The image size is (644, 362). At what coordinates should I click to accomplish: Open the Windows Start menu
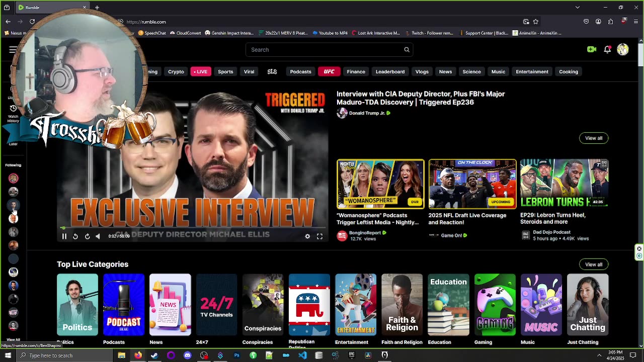pos(8,355)
